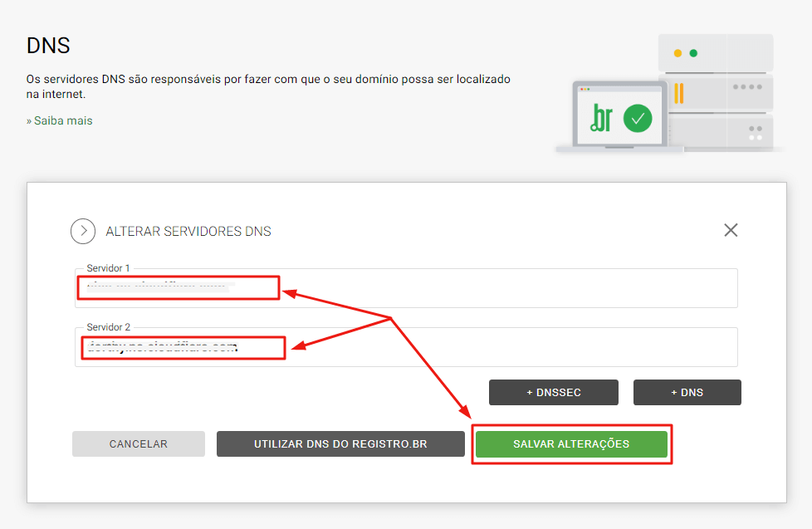Click the yellow dot on server illustration
The width and height of the screenshot is (812, 529).
click(677, 53)
